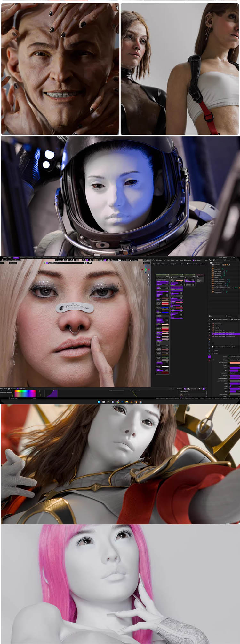240x644 pixels.
Task: Open the Material properties tab icon
Action: tap(209, 356)
